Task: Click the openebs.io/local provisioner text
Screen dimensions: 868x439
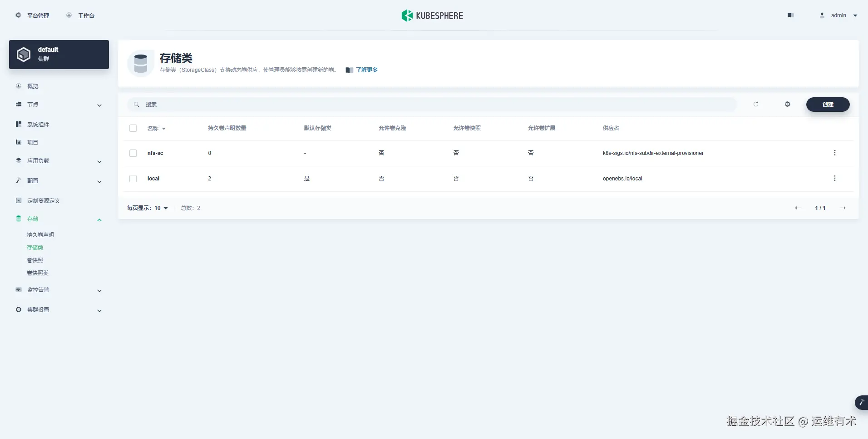Action: [x=622, y=179]
